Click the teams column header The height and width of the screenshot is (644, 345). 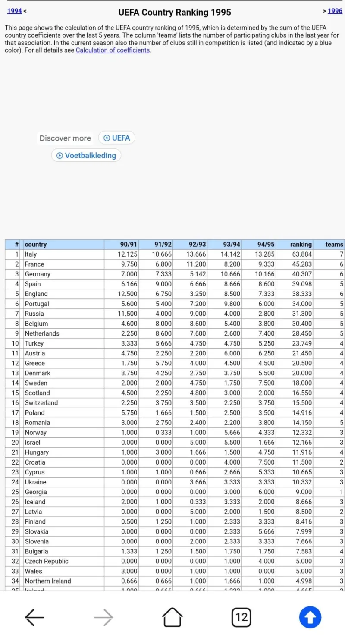334,244
